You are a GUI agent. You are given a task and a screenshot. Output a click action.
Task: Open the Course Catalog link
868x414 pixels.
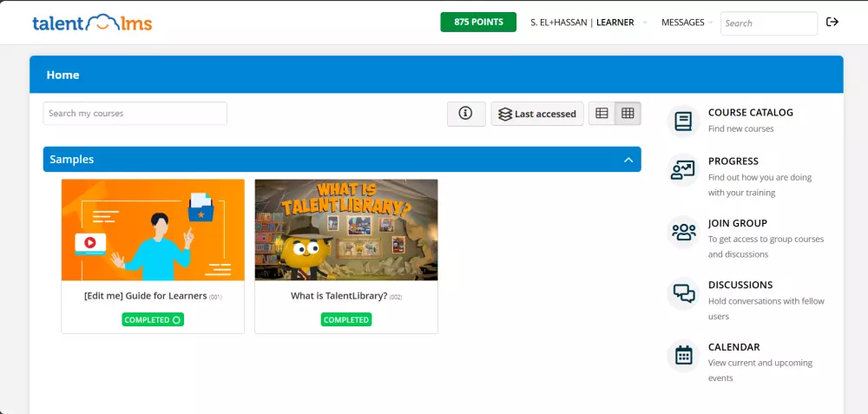pyautogui.click(x=751, y=112)
